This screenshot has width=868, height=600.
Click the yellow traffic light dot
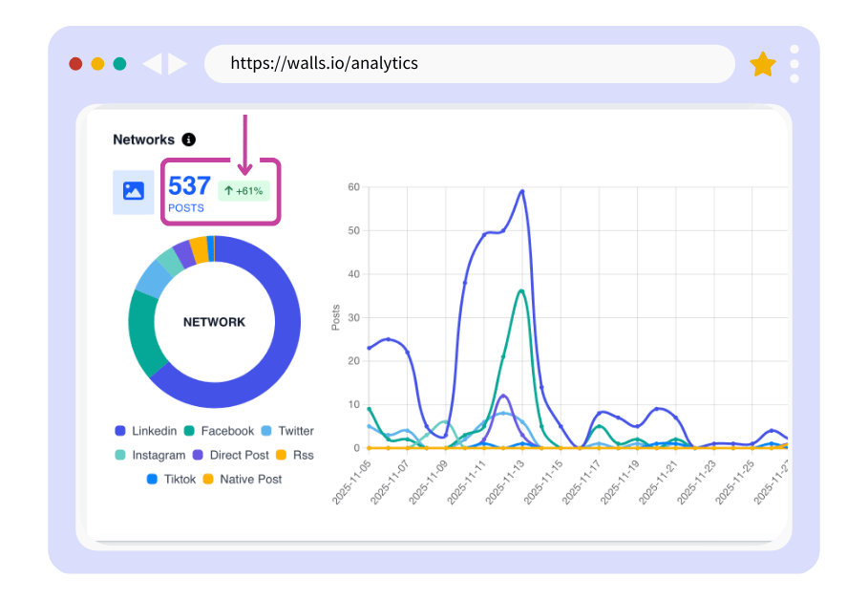pyautogui.click(x=96, y=63)
